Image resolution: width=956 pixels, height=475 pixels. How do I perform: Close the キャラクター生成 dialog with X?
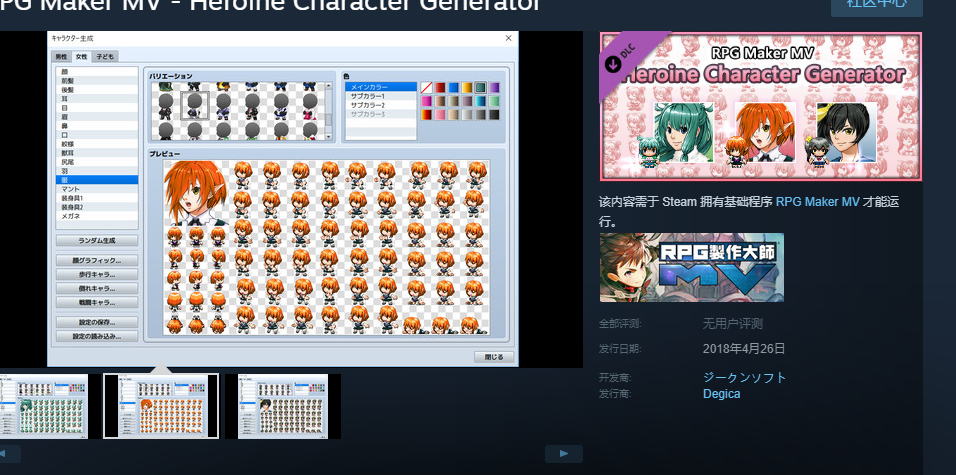point(508,38)
